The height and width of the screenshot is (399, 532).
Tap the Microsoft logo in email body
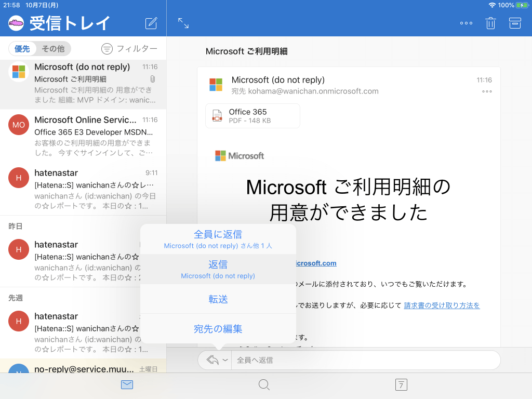pos(240,156)
